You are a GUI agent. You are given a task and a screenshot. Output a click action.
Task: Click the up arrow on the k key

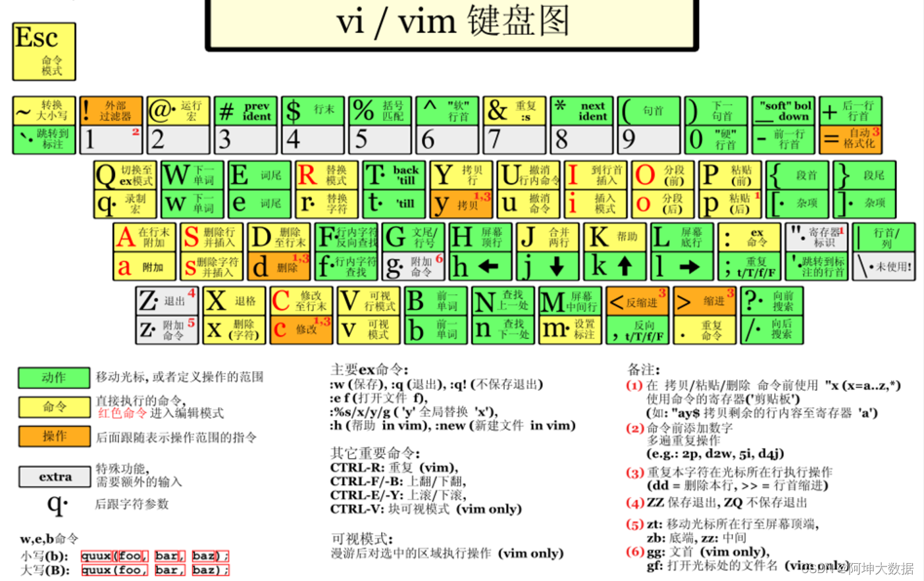[625, 266]
